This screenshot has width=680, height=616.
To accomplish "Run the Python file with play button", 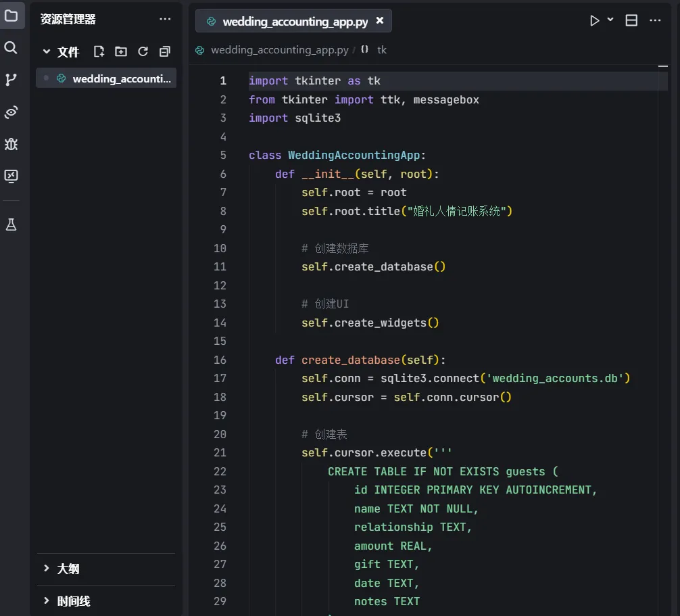I will [x=594, y=20].
